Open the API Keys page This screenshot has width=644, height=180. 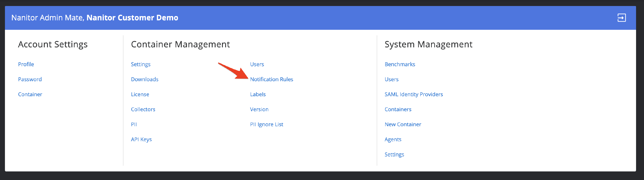point(141,139)
